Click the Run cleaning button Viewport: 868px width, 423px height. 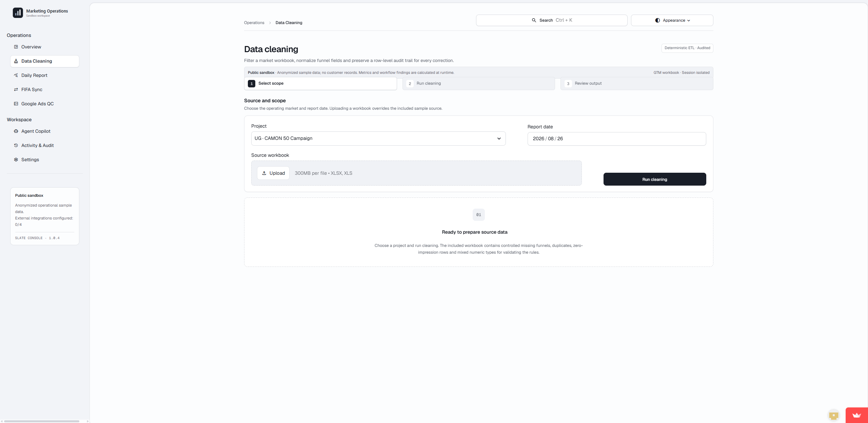point(654,179)
